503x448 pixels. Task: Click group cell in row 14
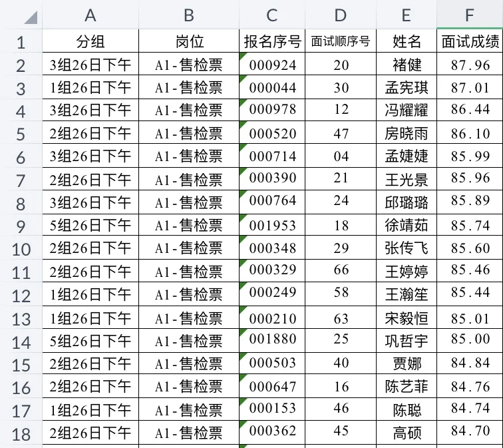90,340
